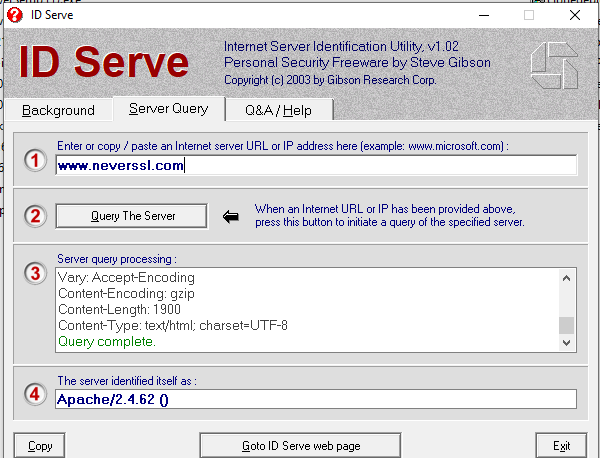Click 'Personal Security Freeware by Steve Gibson' text
600x458 pixels.
click(x=357, y=62)
